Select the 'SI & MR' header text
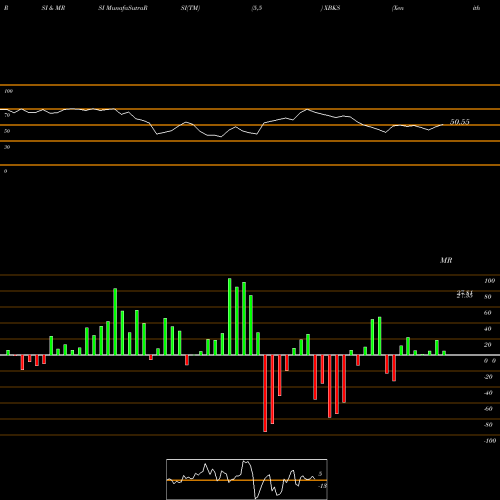500x500 pixels. pos(53,8)
